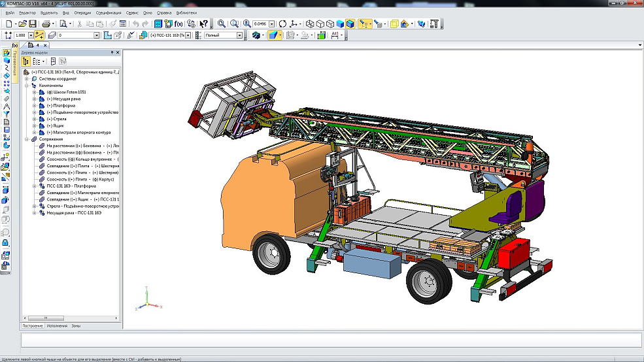Open the Операции menu
Screen dimensions: 644x362
click(x=82, y=12)
